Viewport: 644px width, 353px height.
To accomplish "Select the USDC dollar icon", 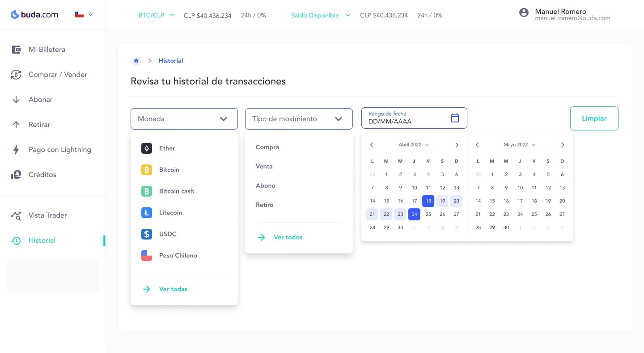I will click(x=147, y=234).
